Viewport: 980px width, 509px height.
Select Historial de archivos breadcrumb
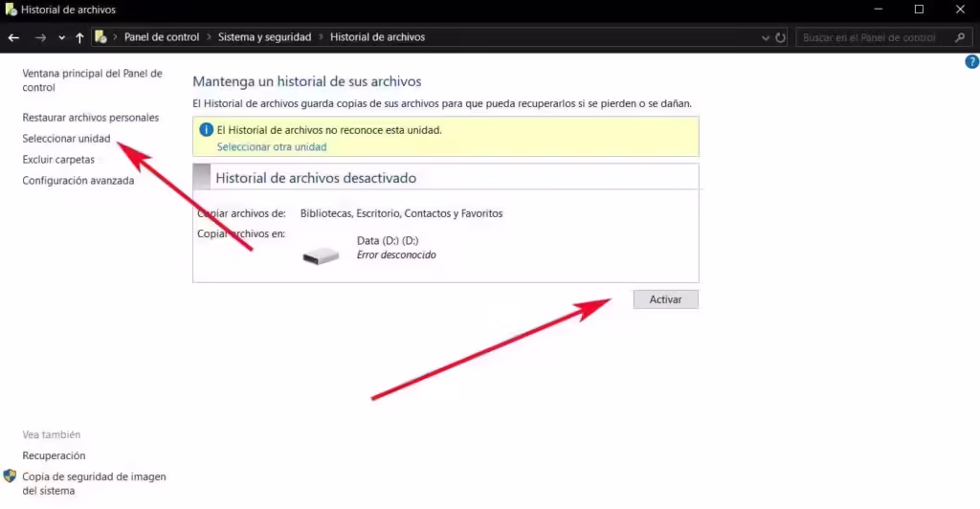(377, 37)
